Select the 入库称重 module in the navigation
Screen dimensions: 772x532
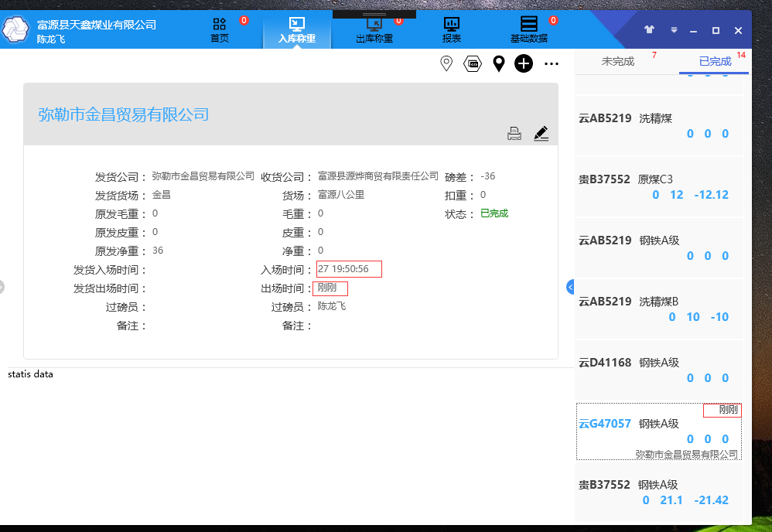[297, 29]
